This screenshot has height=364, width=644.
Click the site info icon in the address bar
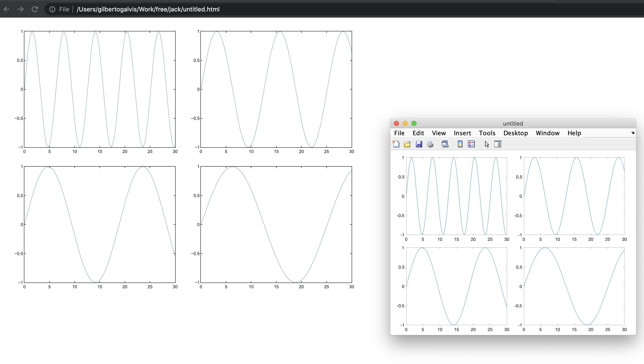[x=52, y=9]
